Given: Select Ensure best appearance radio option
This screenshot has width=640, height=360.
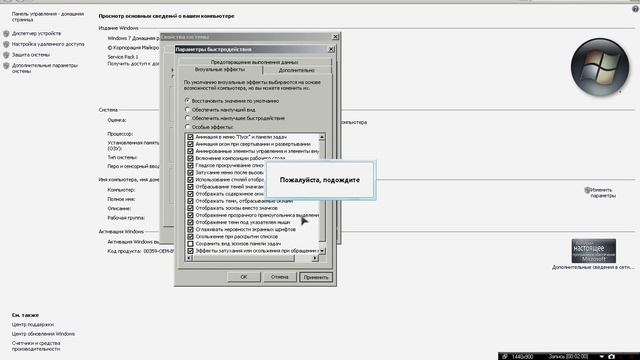Looking at the screenshot, I should [x=187, y=109].
